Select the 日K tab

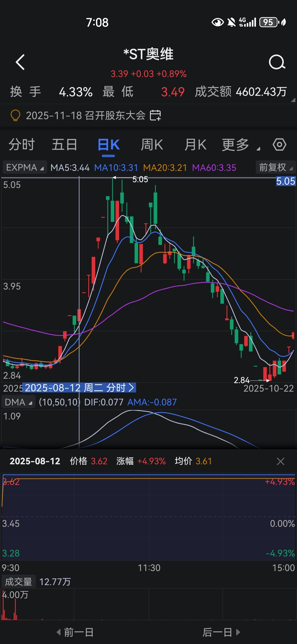109,144
